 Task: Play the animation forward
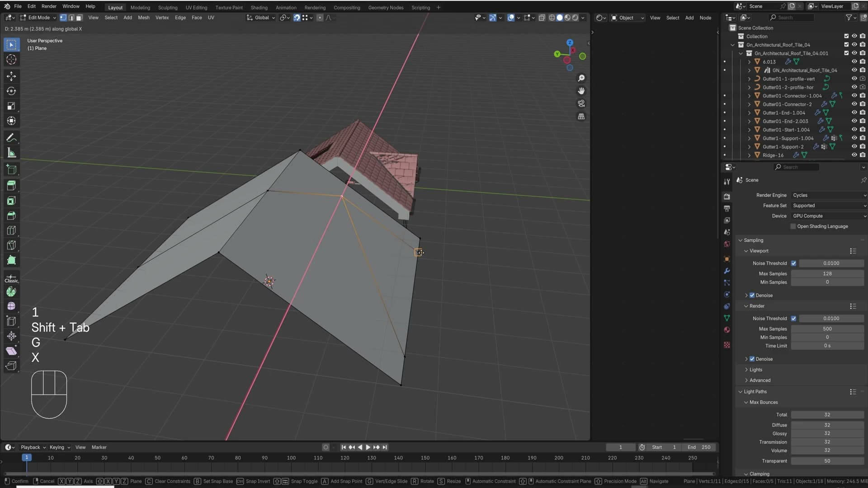(x=368, y=447)
